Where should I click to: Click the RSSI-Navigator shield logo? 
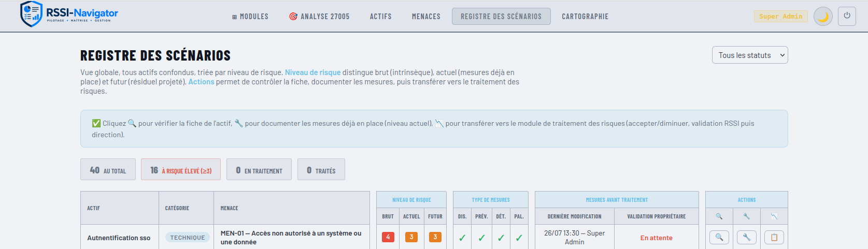tap(31, 14)
